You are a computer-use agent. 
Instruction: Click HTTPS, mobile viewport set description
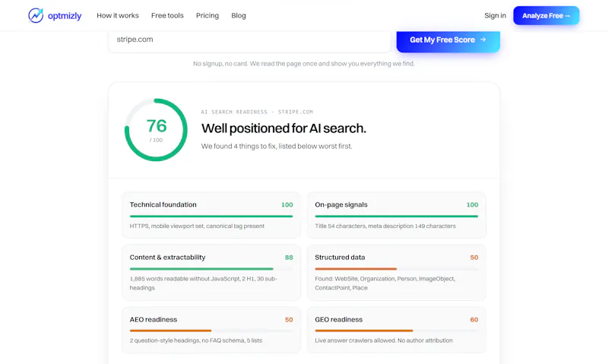click(197, 226)
